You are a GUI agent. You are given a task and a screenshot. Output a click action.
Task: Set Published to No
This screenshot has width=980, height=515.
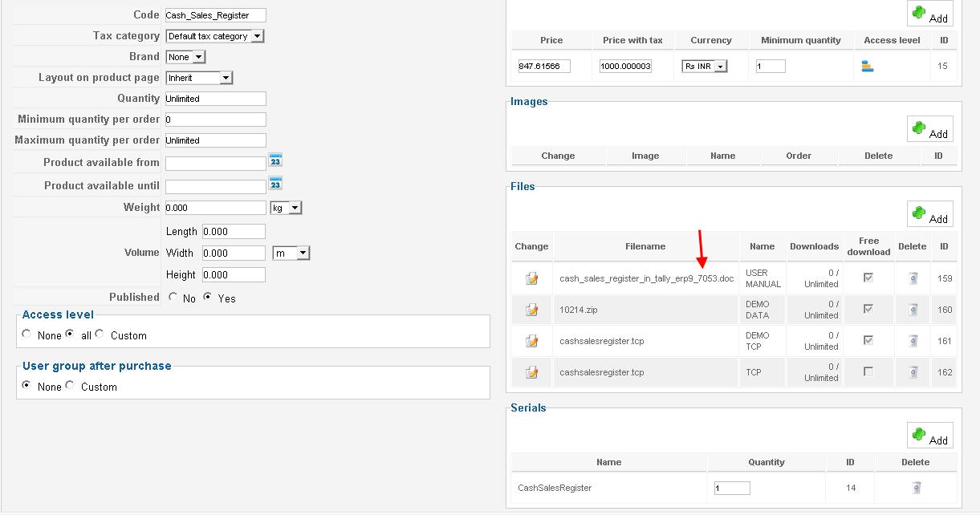point(173,297)
